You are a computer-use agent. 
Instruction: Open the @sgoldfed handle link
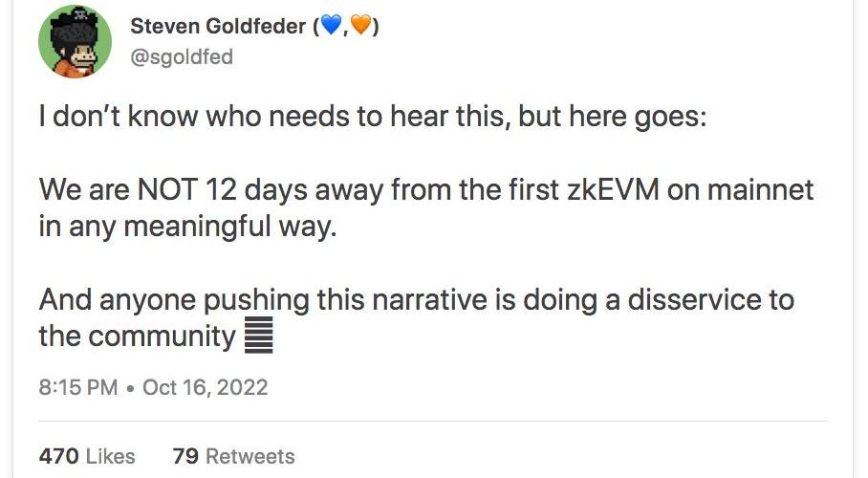click(x=182, y=57)
